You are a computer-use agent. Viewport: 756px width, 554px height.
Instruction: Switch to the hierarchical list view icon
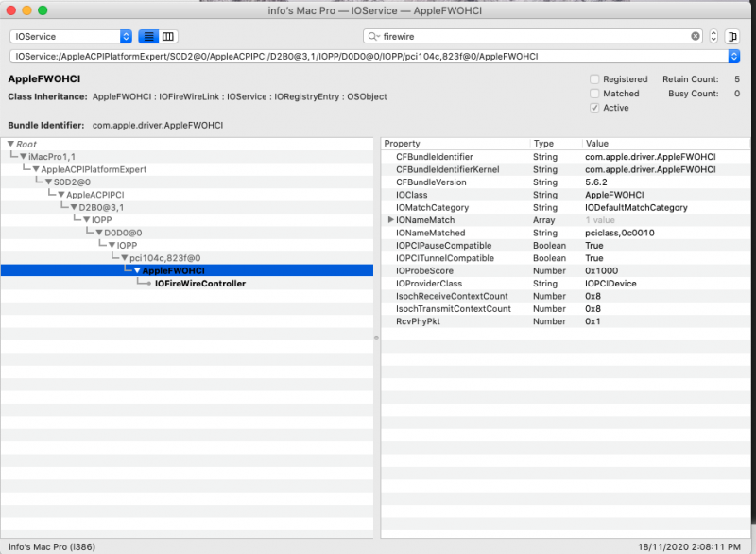click(x=148, y=36)
